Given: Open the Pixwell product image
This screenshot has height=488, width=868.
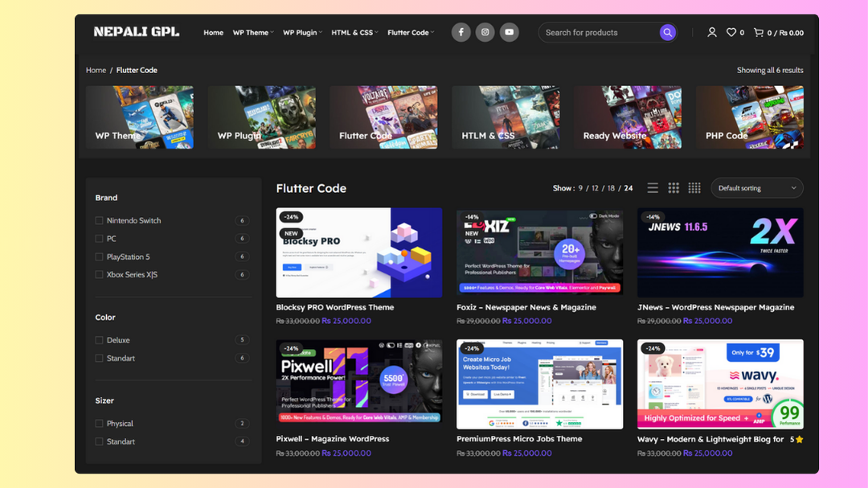Looking at the screenshot, I should 359,383.
